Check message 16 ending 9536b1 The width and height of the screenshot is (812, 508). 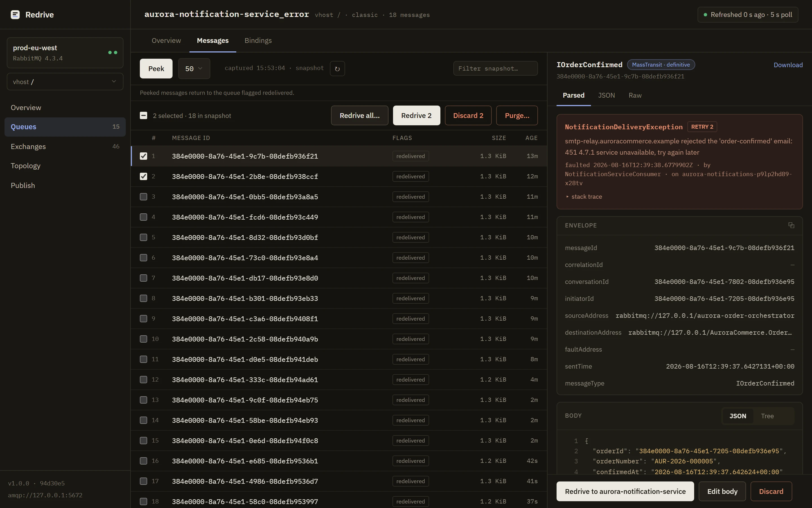coord(143,461)
